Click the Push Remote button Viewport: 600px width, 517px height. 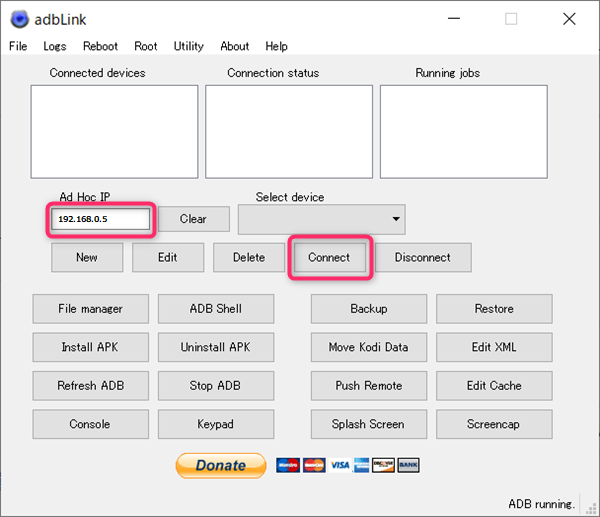[369, 386]
